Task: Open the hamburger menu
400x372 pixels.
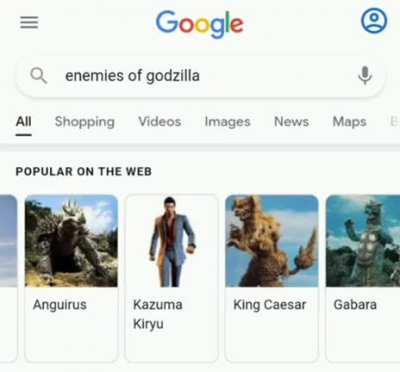Action: 29,22
